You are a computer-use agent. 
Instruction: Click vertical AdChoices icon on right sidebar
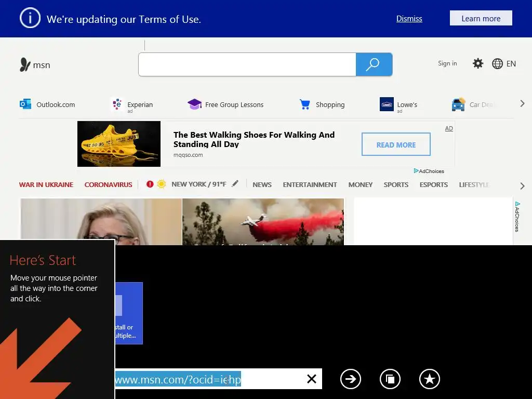pyautogui.click(x=517, y=217)
